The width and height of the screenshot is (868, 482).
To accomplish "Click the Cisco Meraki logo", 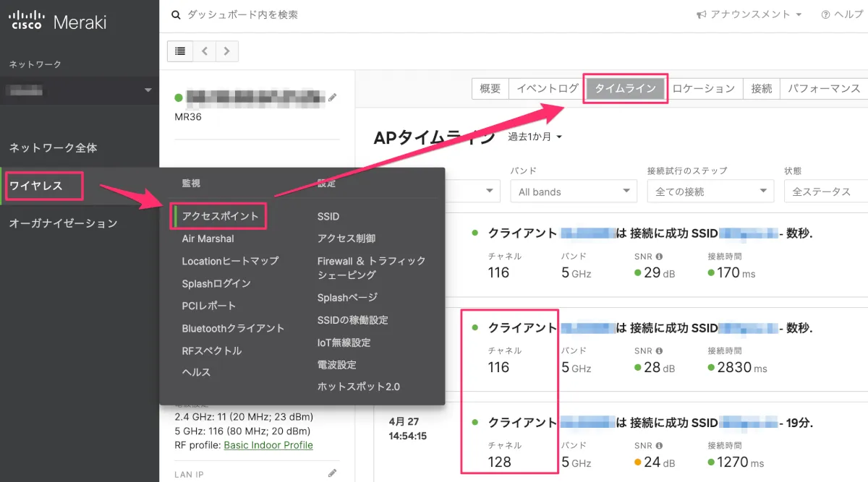I will [58, 22].
